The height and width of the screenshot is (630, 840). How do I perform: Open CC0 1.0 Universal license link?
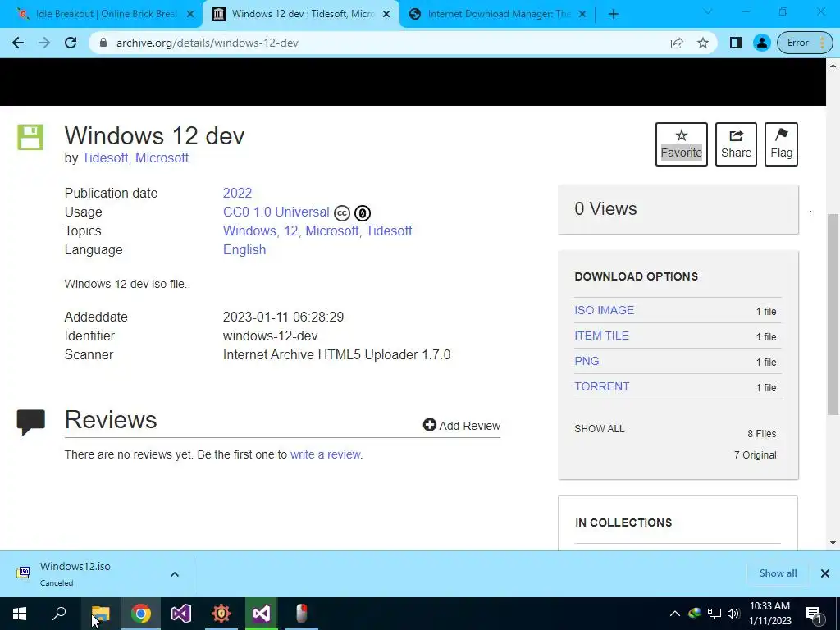coord(276,212)
